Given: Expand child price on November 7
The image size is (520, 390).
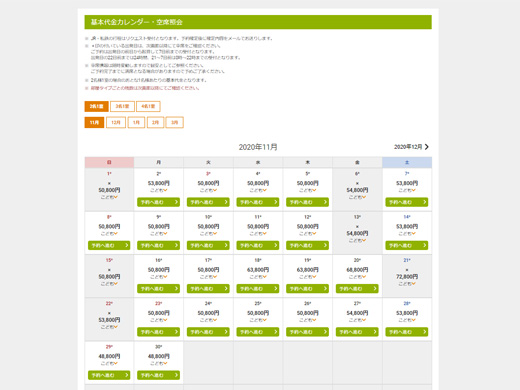Looking at the screenshot, I should (x=407, y=190).
